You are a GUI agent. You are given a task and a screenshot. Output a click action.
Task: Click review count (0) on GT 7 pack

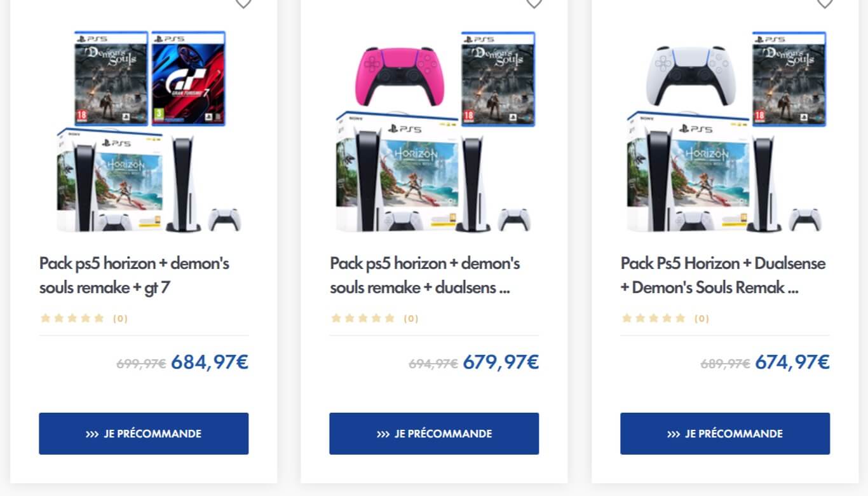[x=120, y=319]
